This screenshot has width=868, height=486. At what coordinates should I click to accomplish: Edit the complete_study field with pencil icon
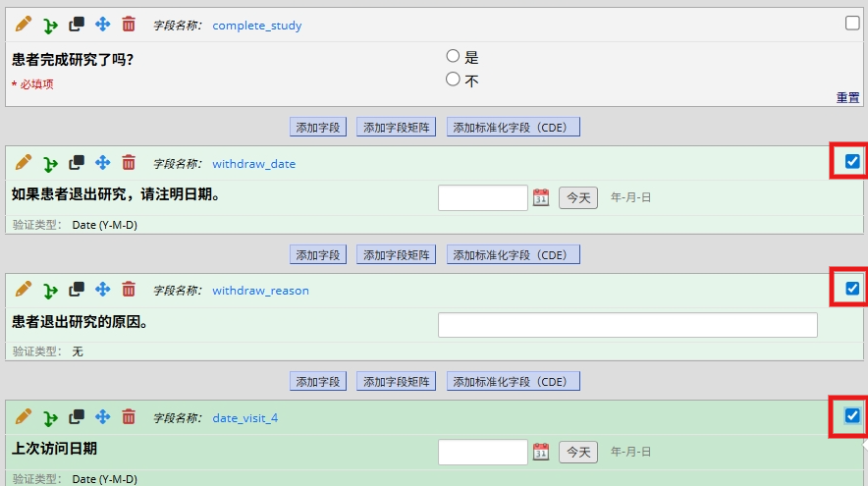click(x=24, y=25)
